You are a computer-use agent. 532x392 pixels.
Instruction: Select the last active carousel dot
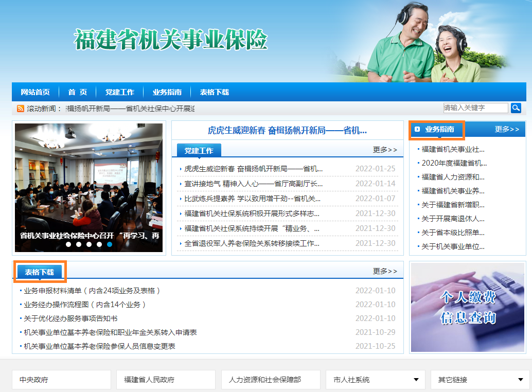point(110,244)
